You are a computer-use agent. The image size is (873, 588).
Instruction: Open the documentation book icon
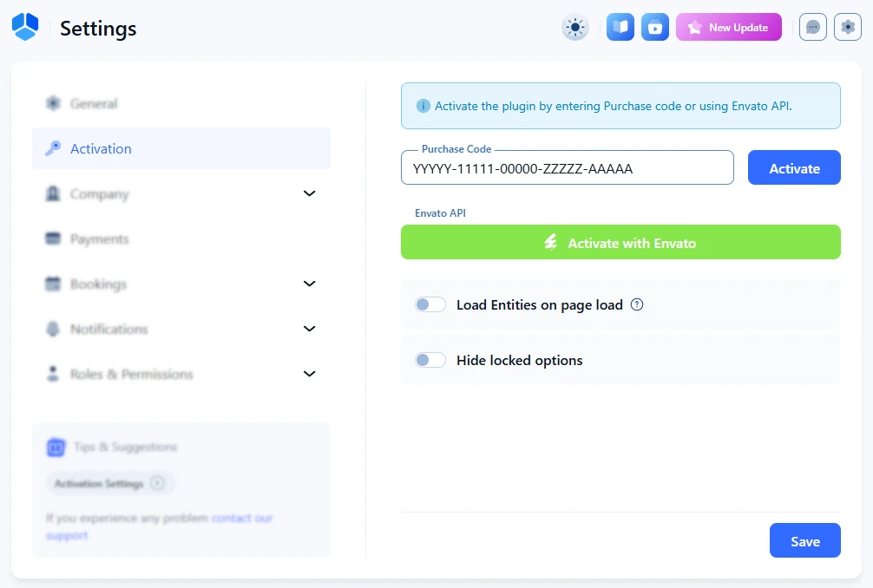click(x=620, y=28)
